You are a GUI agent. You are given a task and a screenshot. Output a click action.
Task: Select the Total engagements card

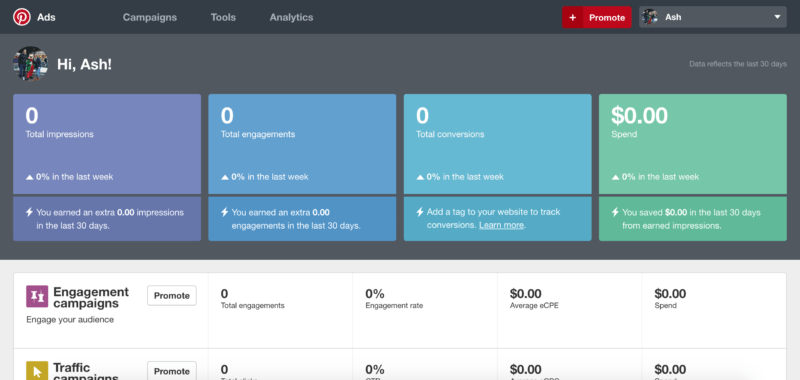302,144
